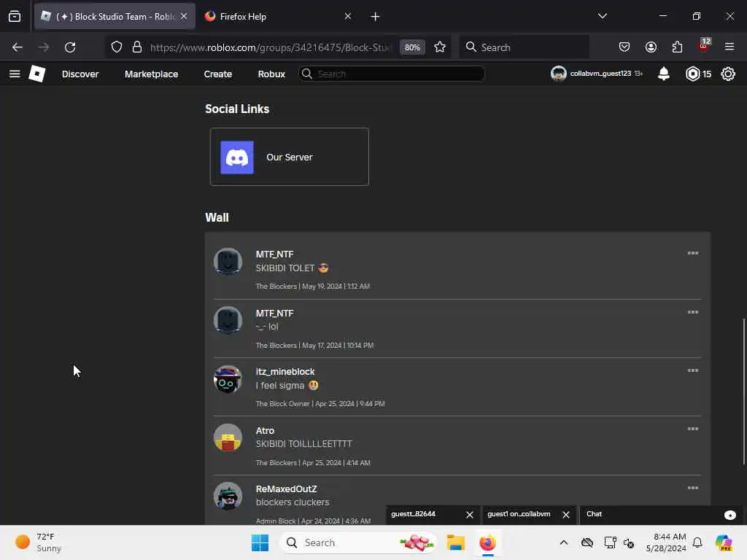Open Roblox notifications bell
The height and width of the screenshot is (560, 747).
664,74
